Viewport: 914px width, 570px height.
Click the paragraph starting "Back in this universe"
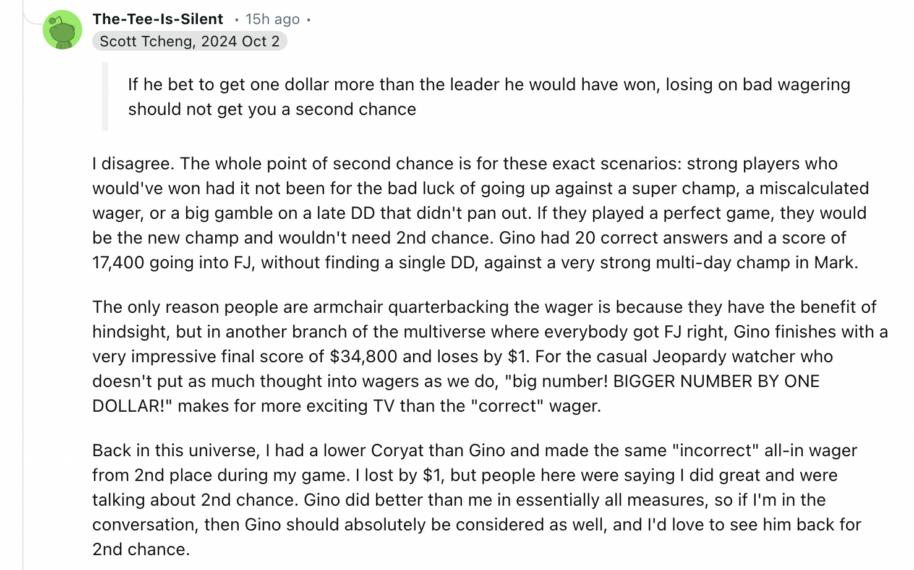coord(476,499)
